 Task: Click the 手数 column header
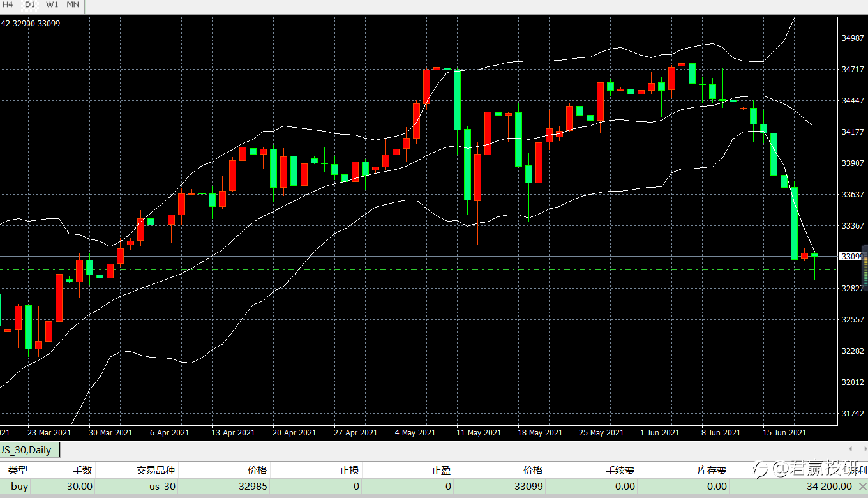tap(82, 471)
